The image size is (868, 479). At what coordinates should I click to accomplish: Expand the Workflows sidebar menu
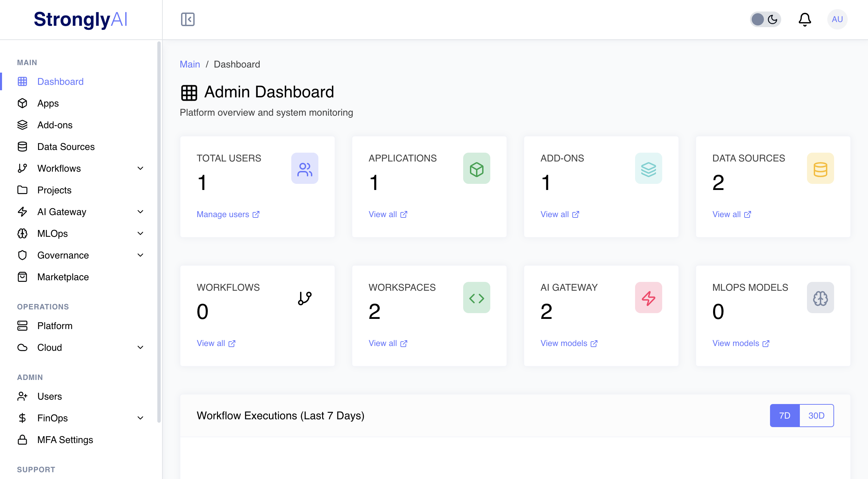point(59,168)
